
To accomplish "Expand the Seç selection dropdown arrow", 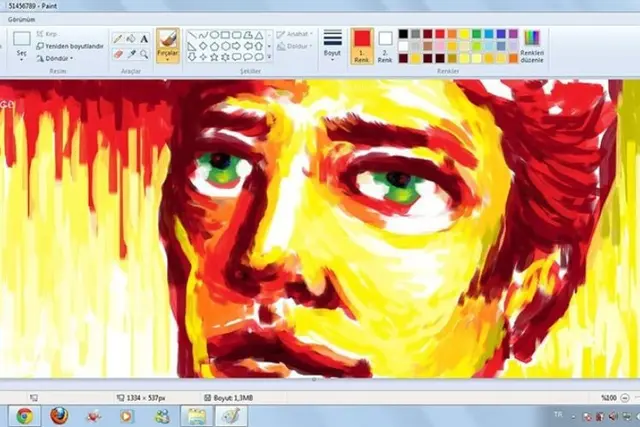I will click(22, 60).
